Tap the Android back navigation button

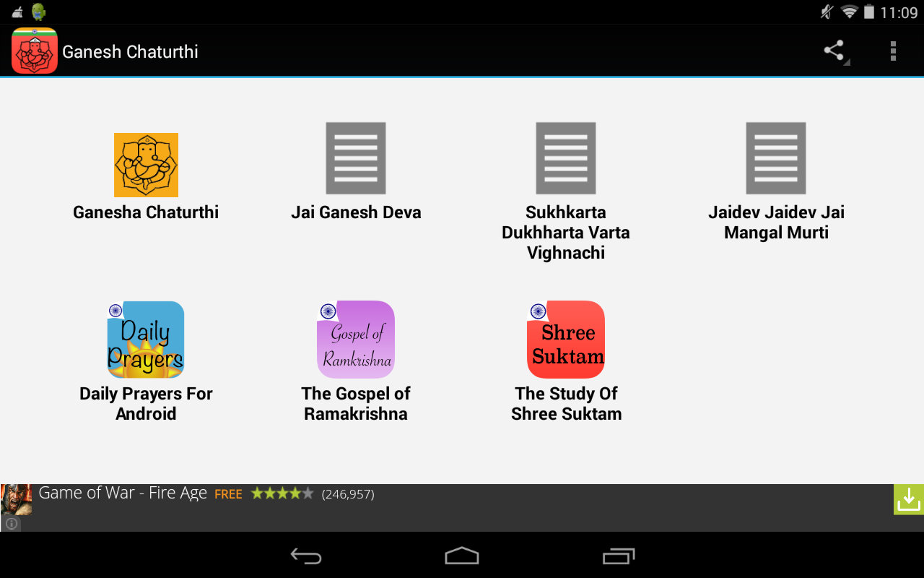click(x=306, y=556)
